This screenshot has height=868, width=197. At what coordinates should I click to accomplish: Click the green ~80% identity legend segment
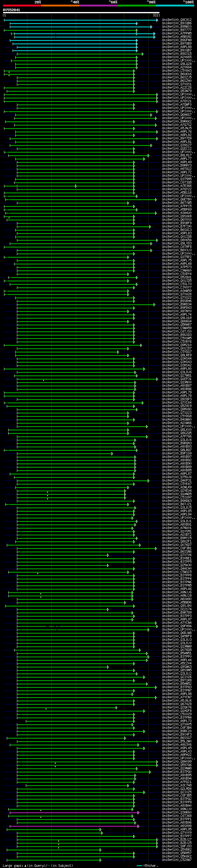point(137,6)
